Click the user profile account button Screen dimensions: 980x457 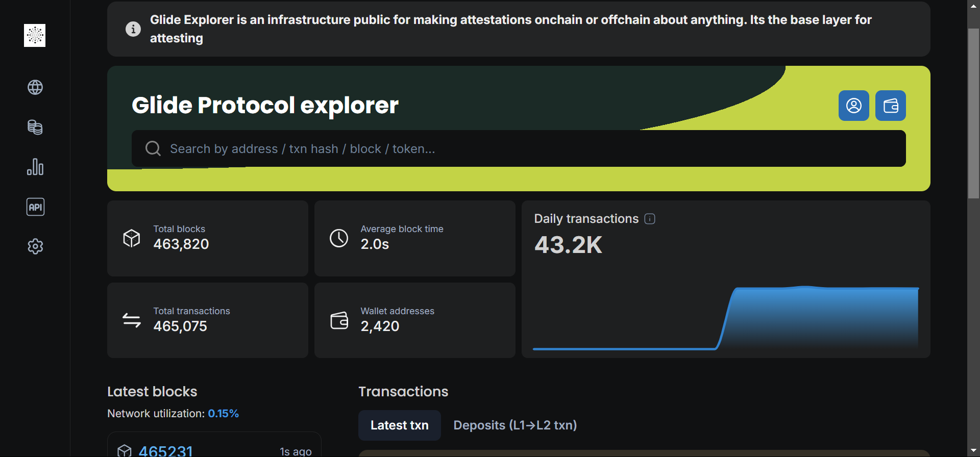tap(853, 106)
